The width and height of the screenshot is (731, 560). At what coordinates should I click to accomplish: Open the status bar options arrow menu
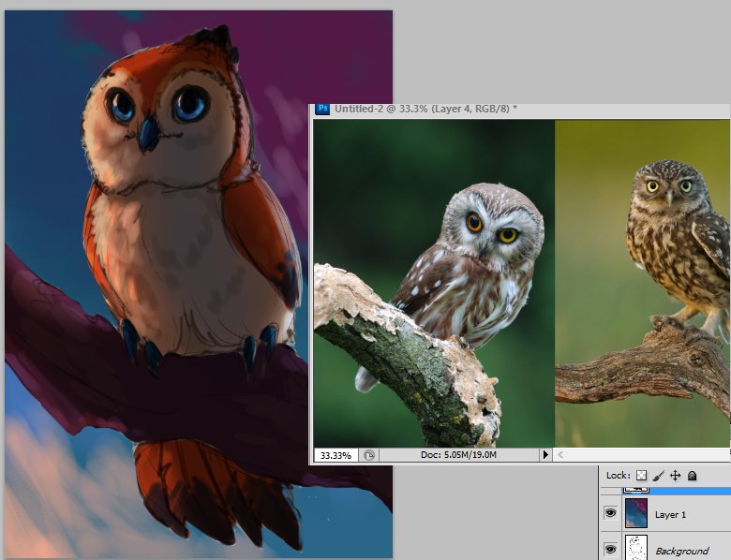(545, 455)
